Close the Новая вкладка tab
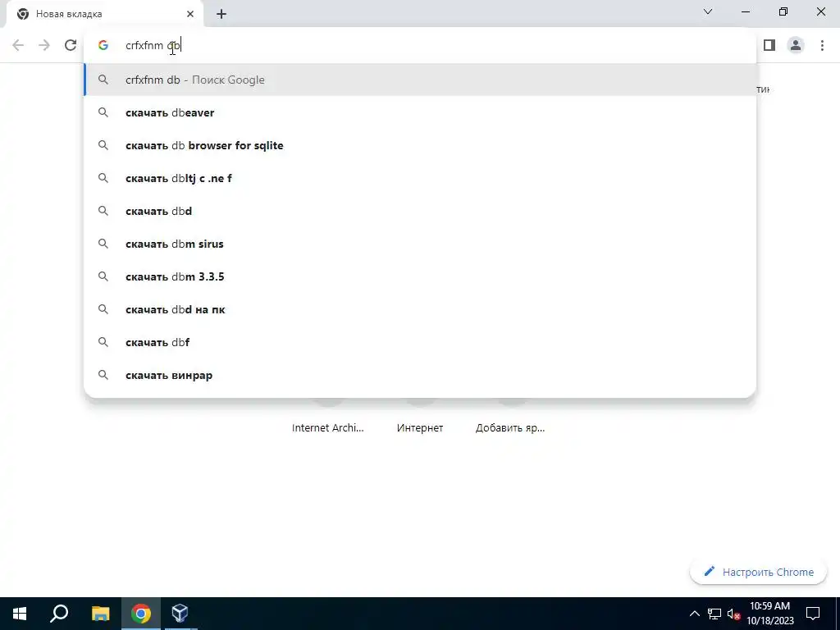Image resolution: width=840 pixels, height=630 pixels. [x=190, y=14]
